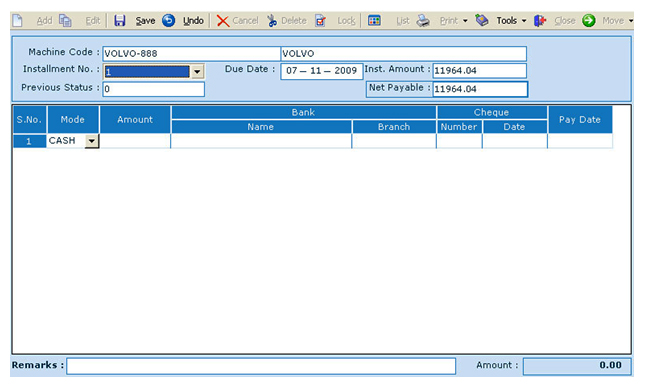Click the Lock button text
646x389 pixels.
(x=346, y=21)
